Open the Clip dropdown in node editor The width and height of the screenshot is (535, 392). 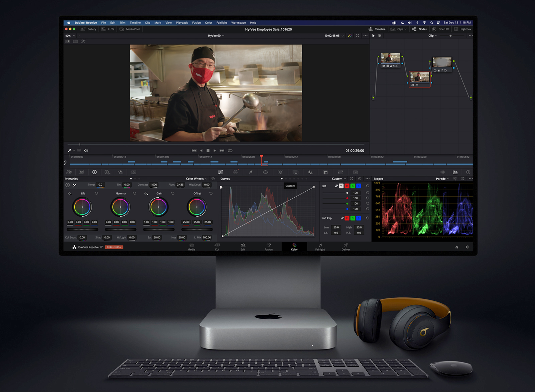(433, 35)
